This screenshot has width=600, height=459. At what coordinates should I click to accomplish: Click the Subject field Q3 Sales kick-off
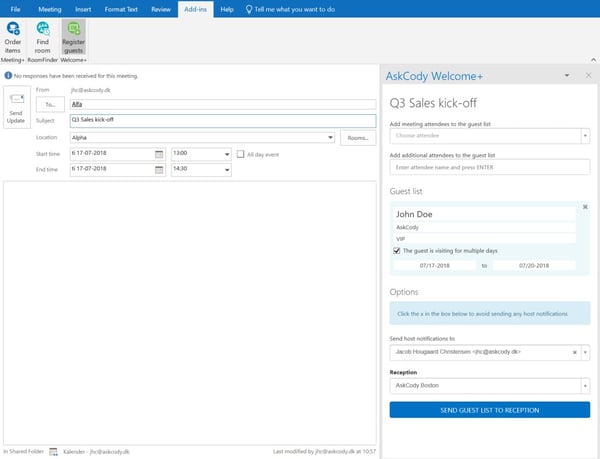click(x=223, y=121)
